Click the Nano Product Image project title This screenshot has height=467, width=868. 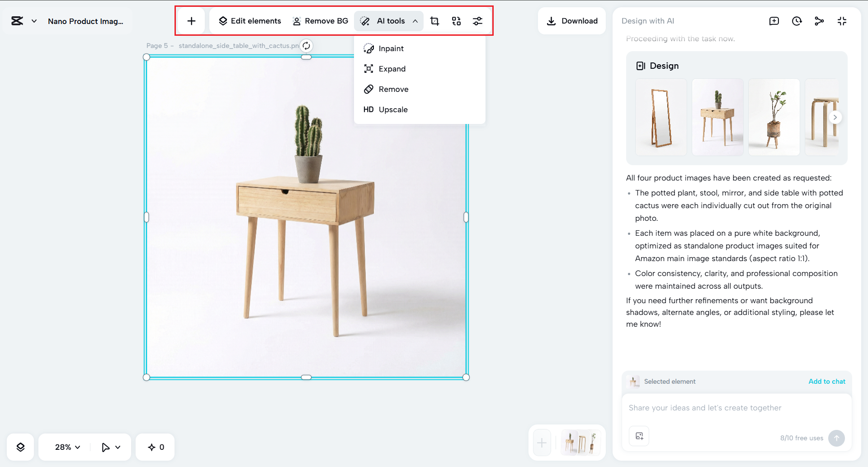tap(85, 21)
